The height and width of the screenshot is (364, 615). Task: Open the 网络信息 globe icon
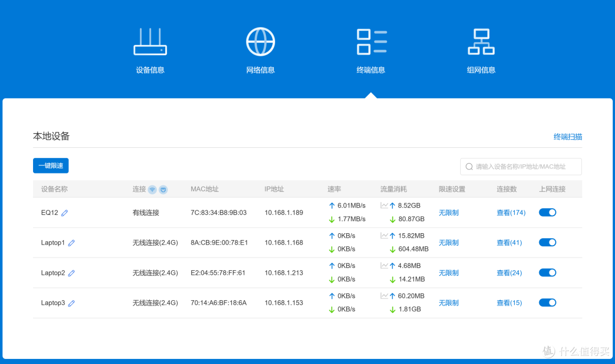(x=260, y=42)
